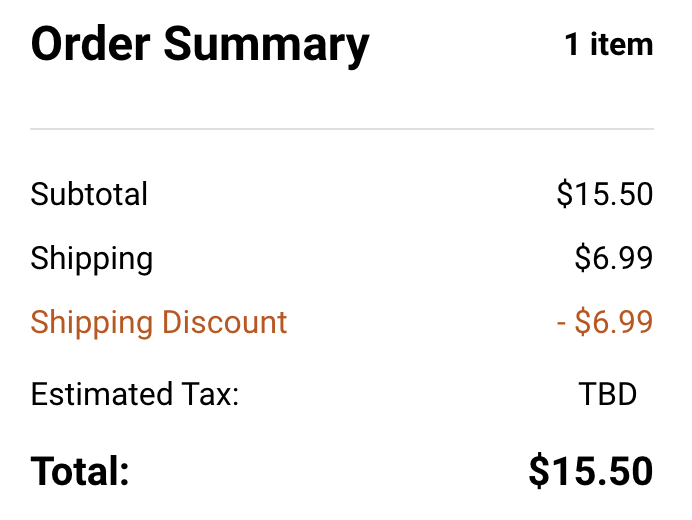Image resolution: width=692 pixels, height=520 pixels.
Task: Select the orange Shipping Discount label
Action: [x=158, y=323]
